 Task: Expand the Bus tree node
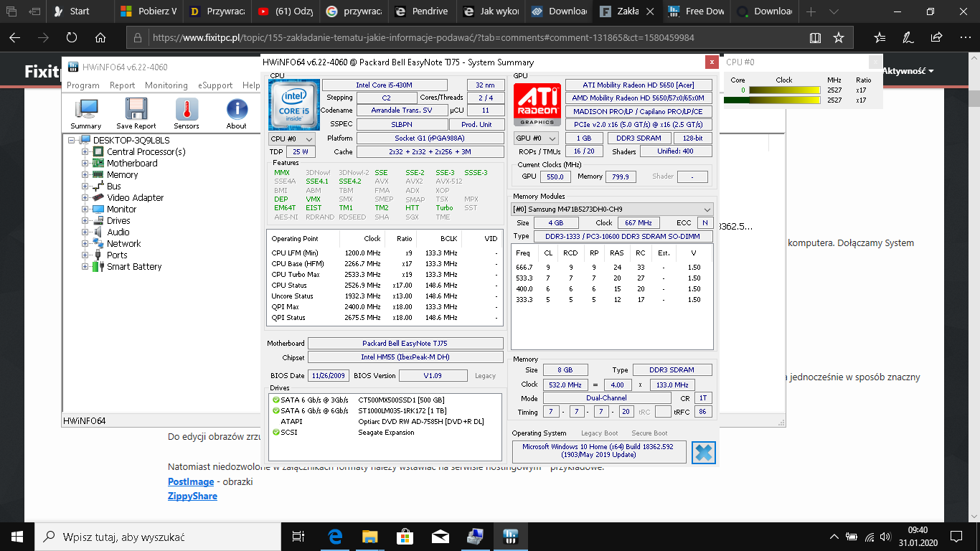85,187
